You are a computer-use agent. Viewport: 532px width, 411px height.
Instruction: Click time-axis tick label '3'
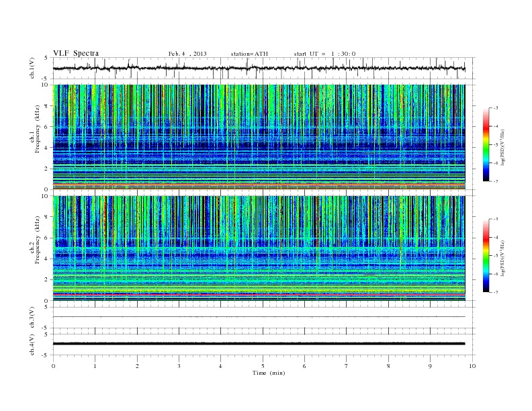[x=179, y=366]
